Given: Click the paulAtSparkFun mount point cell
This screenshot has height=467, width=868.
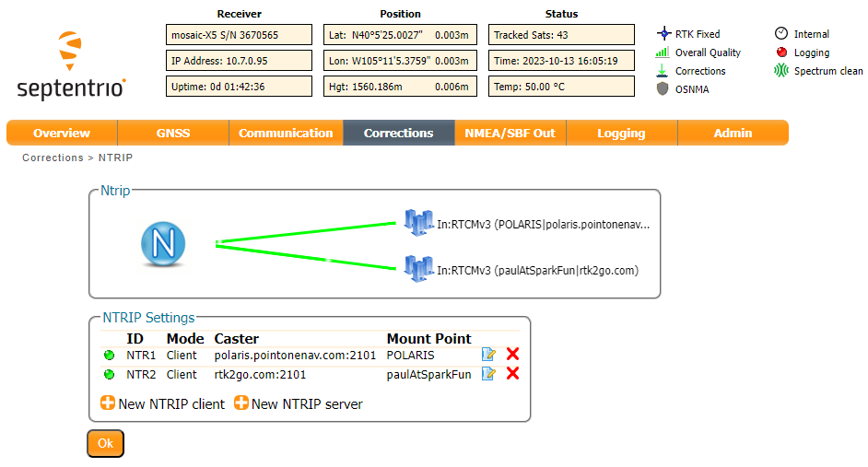Looking at the screenshot, I should pos(429,375).
